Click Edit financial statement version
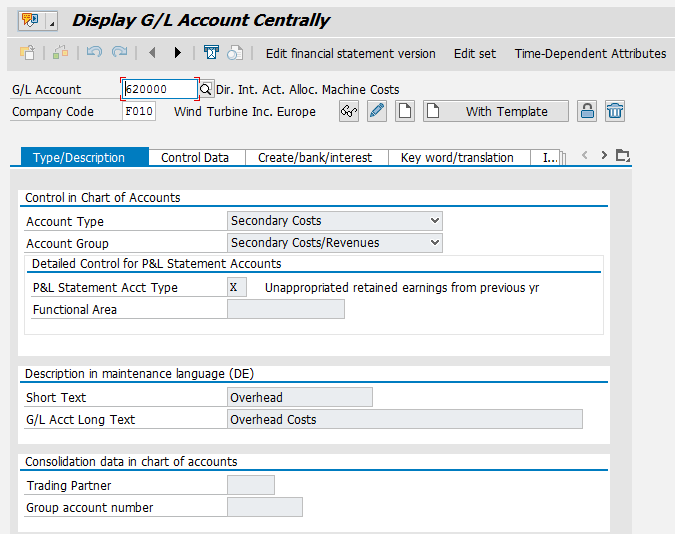The width and height of the screenshot is (675, 534). click(x=350, y=53)
